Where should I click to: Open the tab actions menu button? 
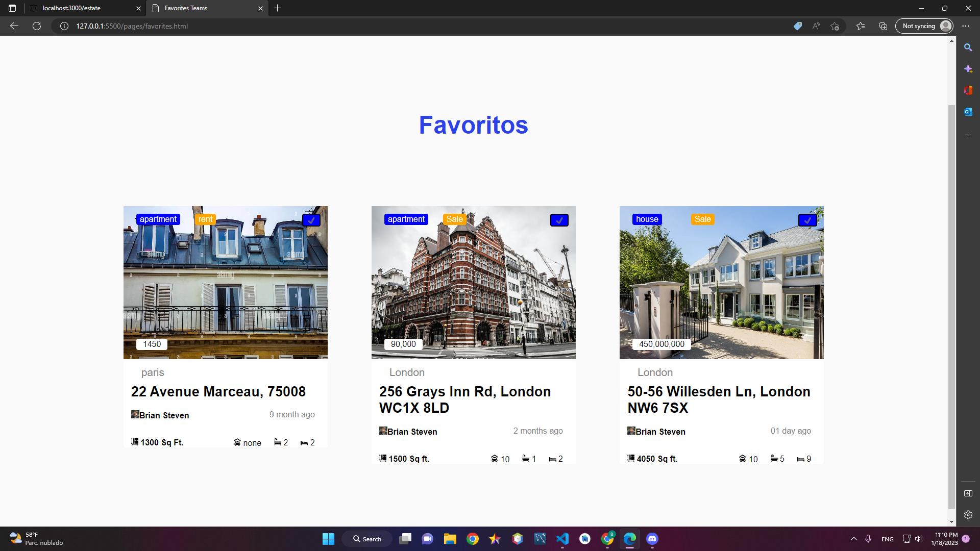pos(12,8)
